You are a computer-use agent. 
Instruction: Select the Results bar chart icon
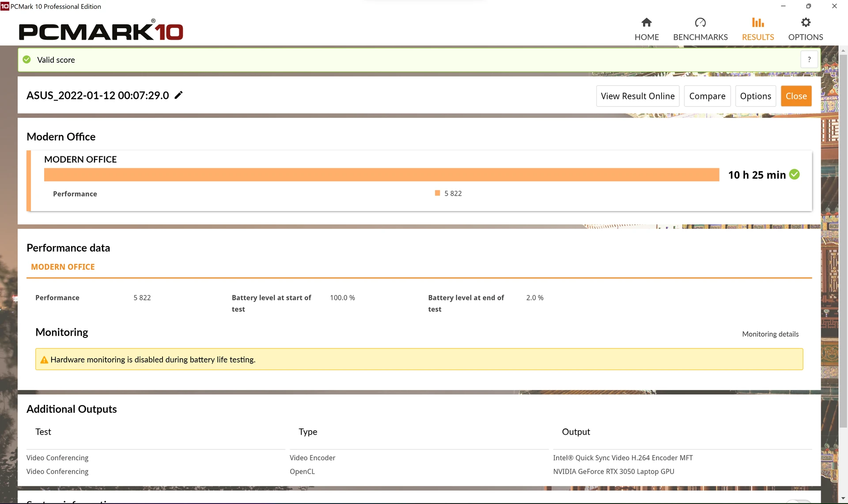(758, 23)
